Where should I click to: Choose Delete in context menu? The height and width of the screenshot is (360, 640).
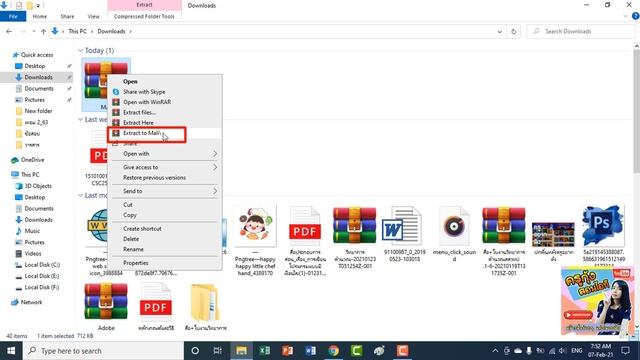click(x=131, y=239)
